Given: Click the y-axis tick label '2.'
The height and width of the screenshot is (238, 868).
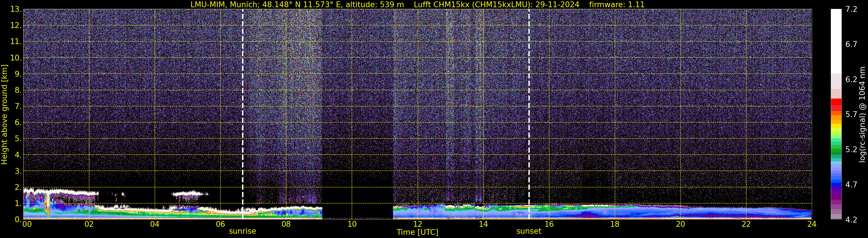Looking at the screenshot, I should tap(18, 187).
